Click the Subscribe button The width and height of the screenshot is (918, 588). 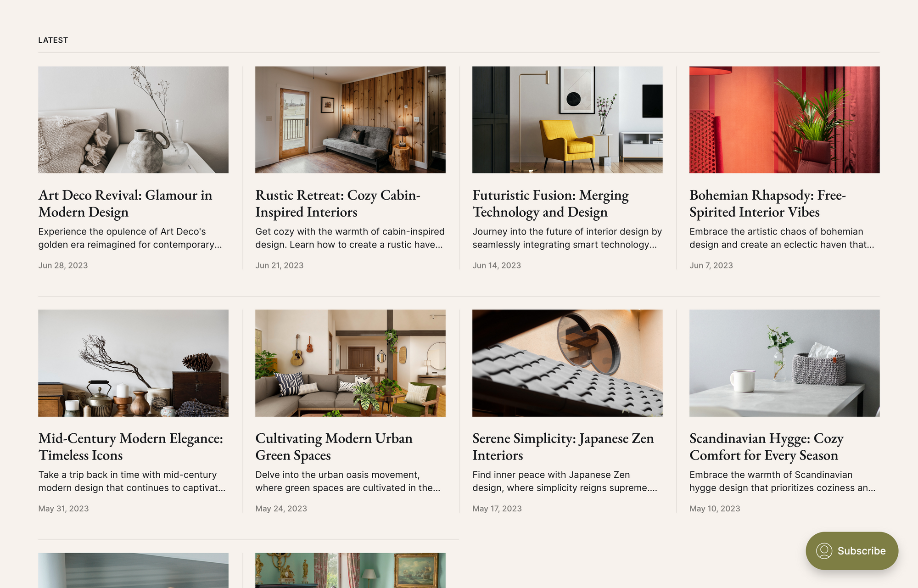[x=852, y=551]
